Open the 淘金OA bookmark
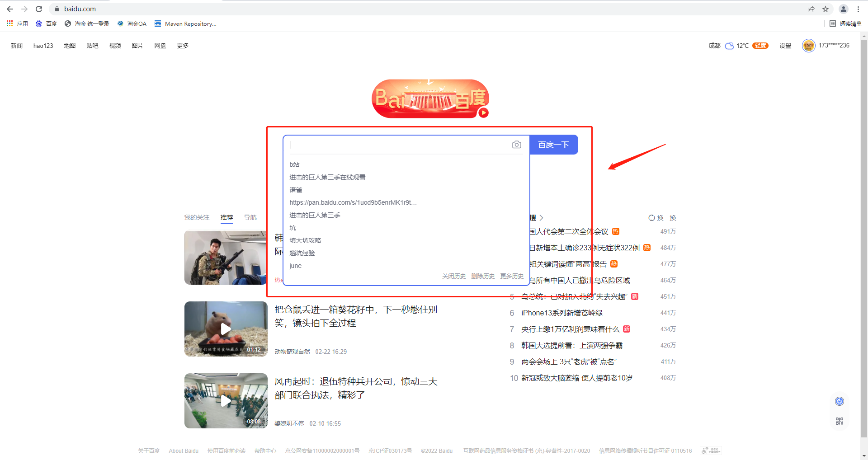The height and width of the screenshot is (460, 868). click(132, 23)
